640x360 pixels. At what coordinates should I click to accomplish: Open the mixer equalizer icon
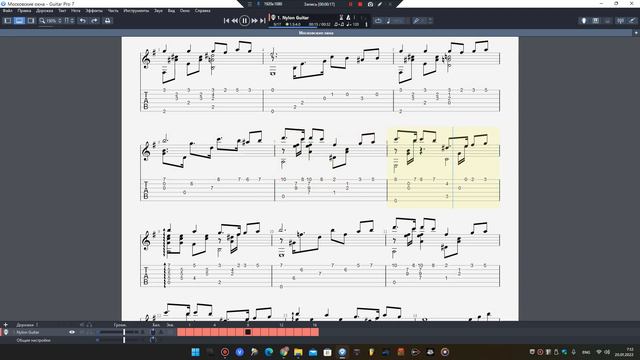click(x=620, y=20)
